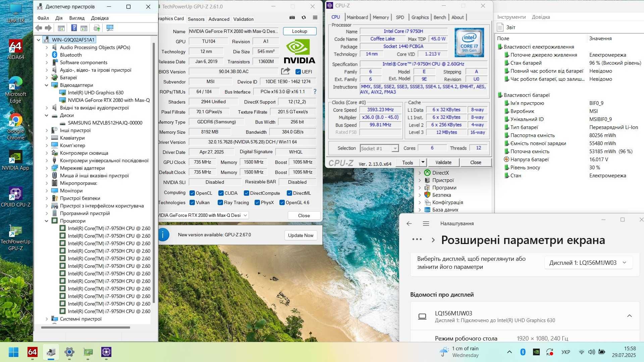The image size is (644, 362).
Task: Click the Close button in CPU-Z
Action: (x=476, y=162)
